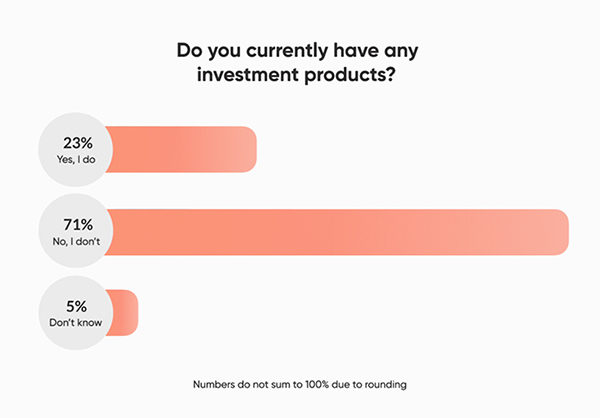Screen dimensions: 600x418
Task: Click the 'No, I don't' label
Action: (x=76, y=242)
